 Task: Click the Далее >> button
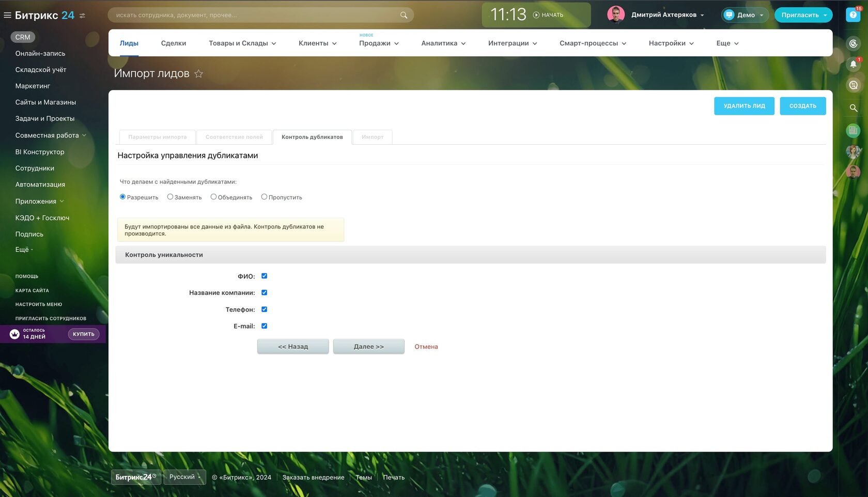[x=369, y=347]
